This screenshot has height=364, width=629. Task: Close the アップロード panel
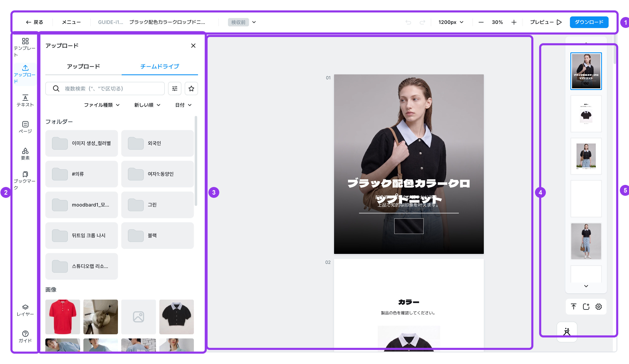click(193, 46)
